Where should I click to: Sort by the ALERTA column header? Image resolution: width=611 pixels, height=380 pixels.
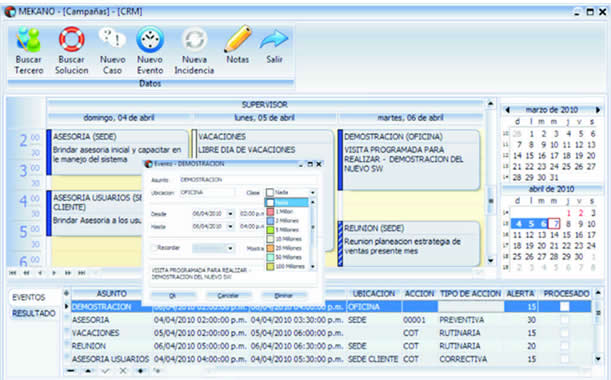point(520,293)
